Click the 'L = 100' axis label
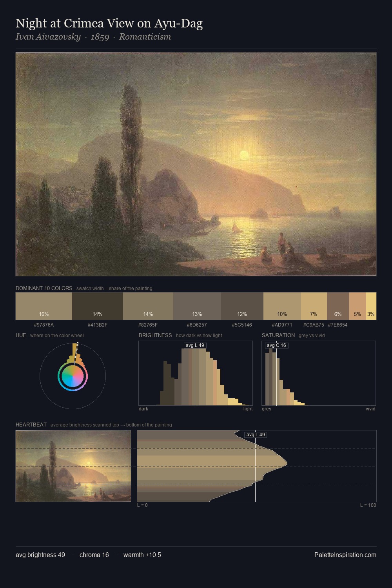 click(368, 505)
